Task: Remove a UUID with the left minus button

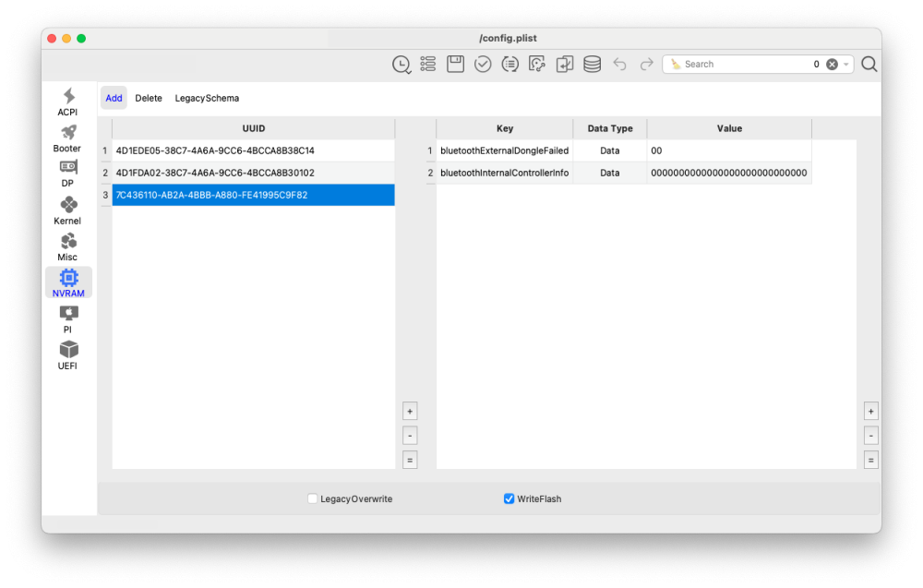Action: 411,436
